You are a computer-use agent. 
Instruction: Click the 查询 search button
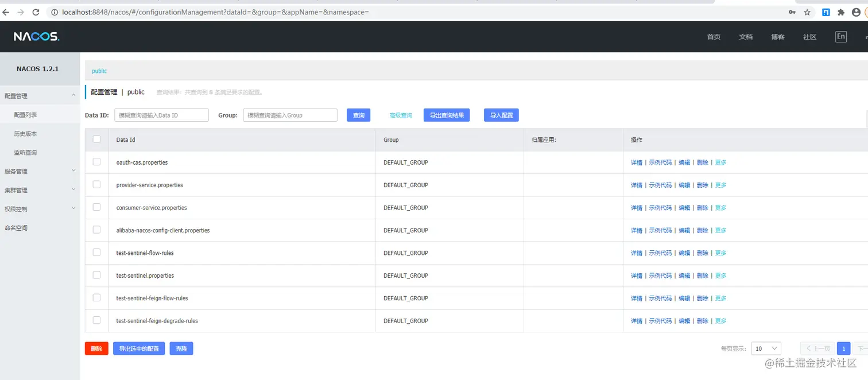pos(359,115)
